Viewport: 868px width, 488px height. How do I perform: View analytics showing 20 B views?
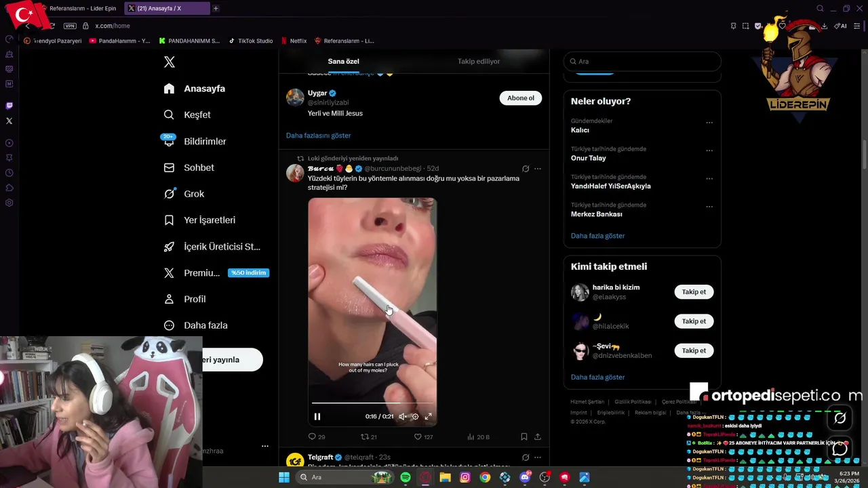[478, 437]
